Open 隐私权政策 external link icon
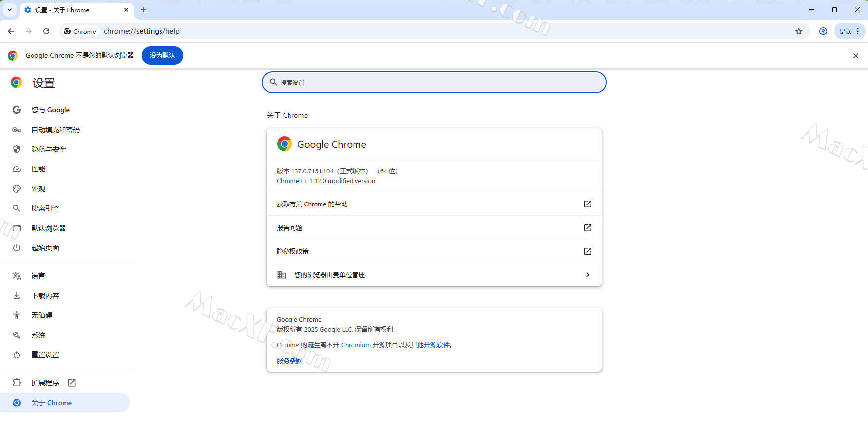 click(x=588, y=251)
